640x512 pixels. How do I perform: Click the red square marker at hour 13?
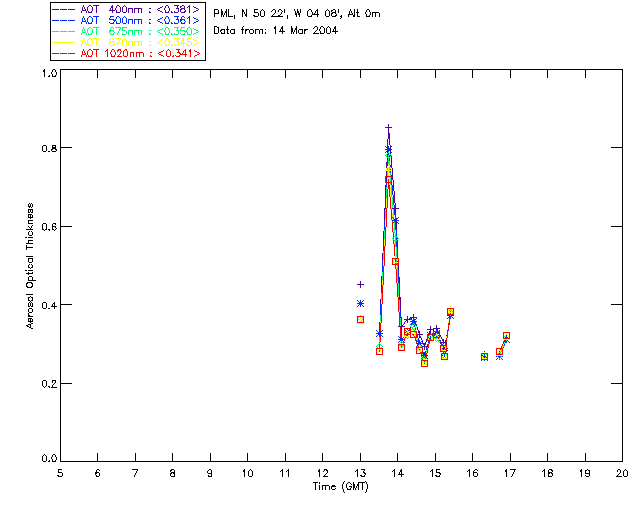(360, 320)
